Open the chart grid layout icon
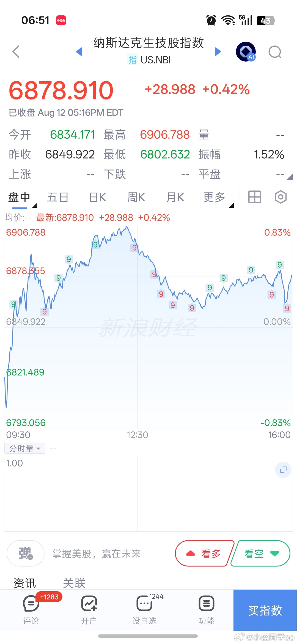Viewport: 297px width, 644px height. 255,197
